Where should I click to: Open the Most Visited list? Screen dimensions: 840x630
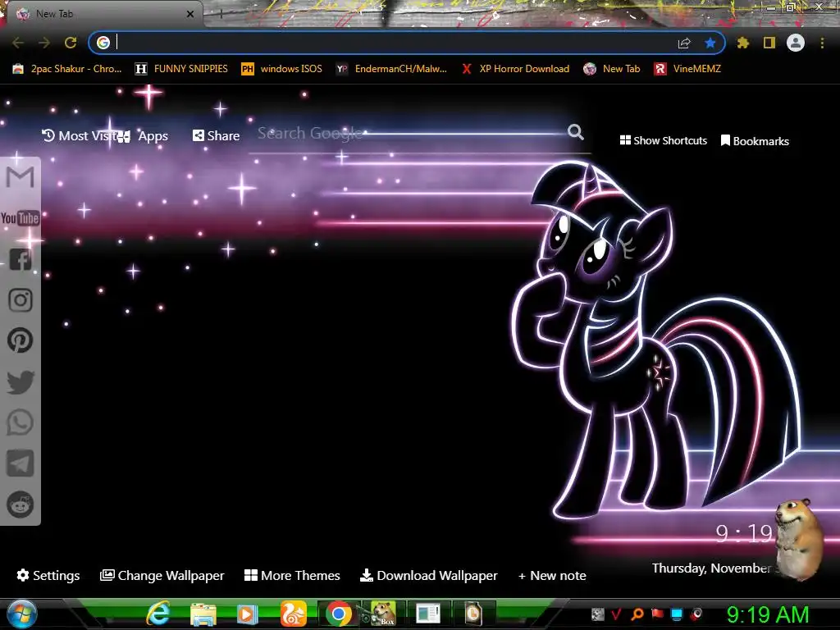tap(79, 135)
